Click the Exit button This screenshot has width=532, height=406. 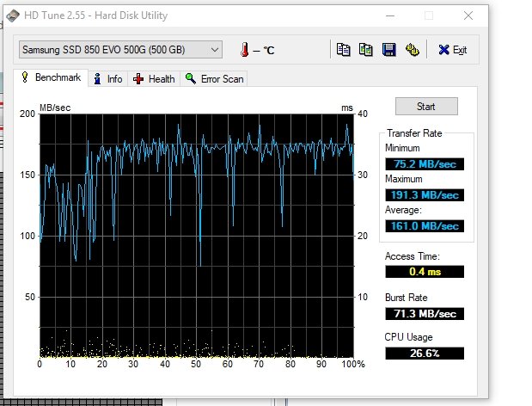click(x=452, y=50)
